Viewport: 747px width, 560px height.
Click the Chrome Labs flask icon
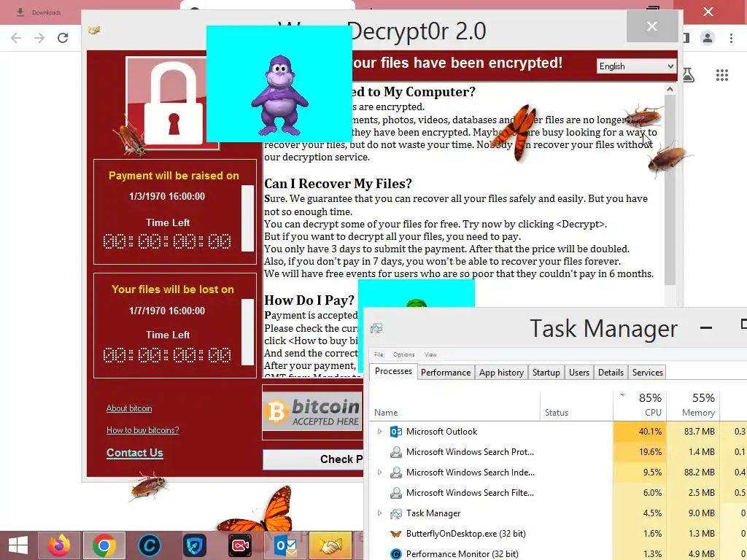tap(689, 75)
